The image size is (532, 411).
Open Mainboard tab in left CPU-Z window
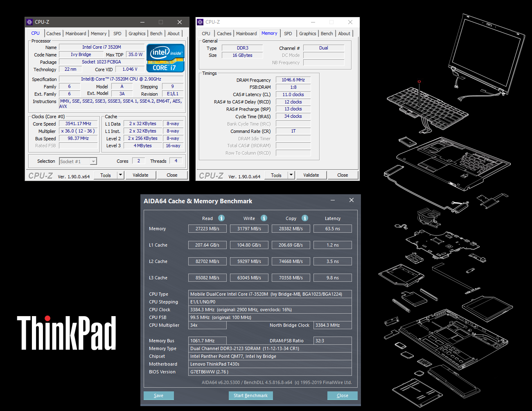[x=76, y=34]
